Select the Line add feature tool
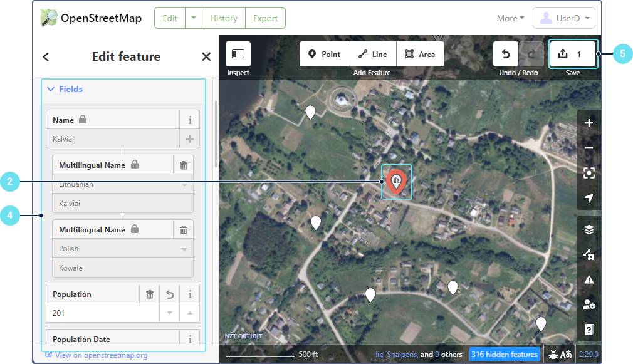Viewport: 633px width, 364px height. (373, 55)
